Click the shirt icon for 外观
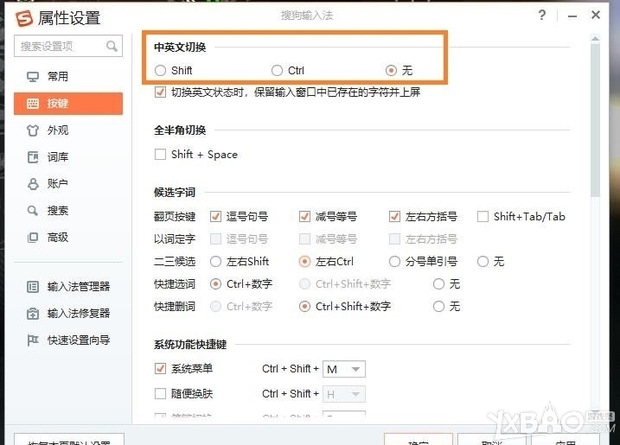The image size is (620, 445). pos(33,130)
